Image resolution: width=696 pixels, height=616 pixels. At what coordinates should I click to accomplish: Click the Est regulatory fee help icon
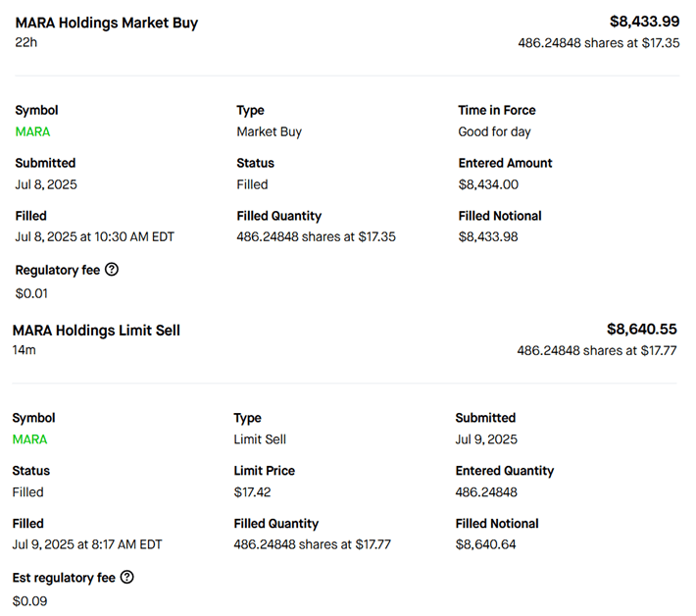126,578
